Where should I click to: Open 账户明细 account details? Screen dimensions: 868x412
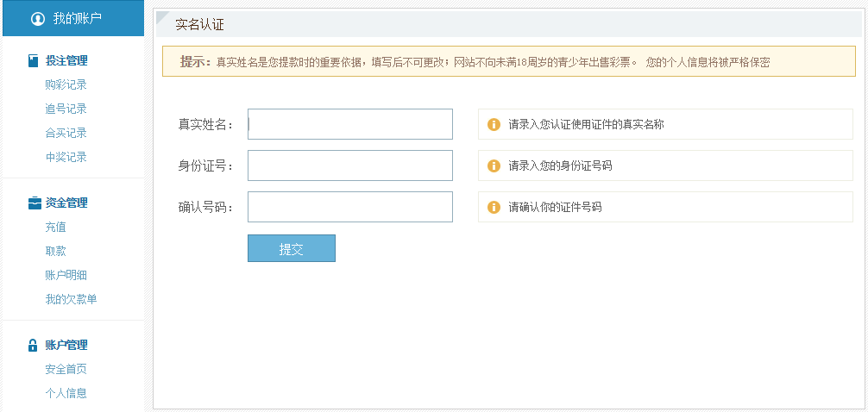[66, 276]
